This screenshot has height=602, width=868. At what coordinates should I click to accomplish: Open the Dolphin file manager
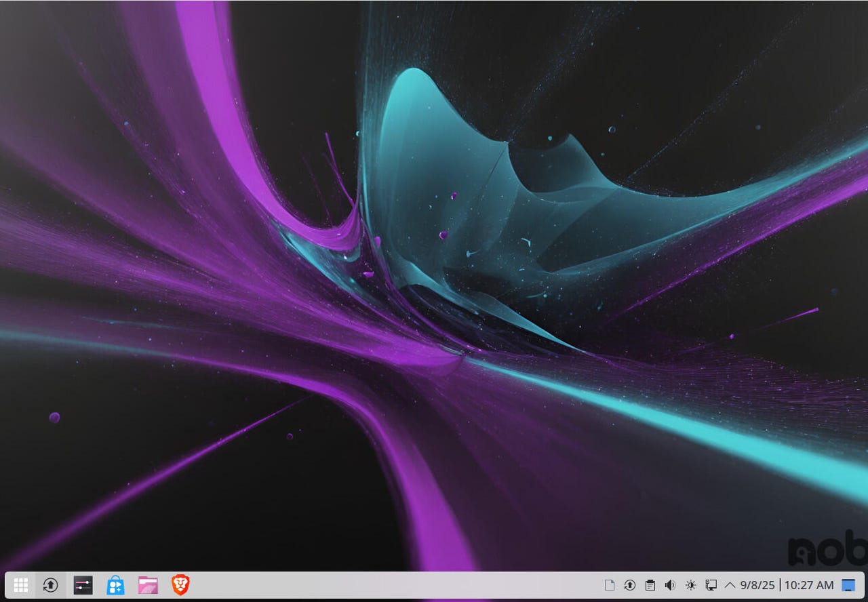tap(148, 585)
